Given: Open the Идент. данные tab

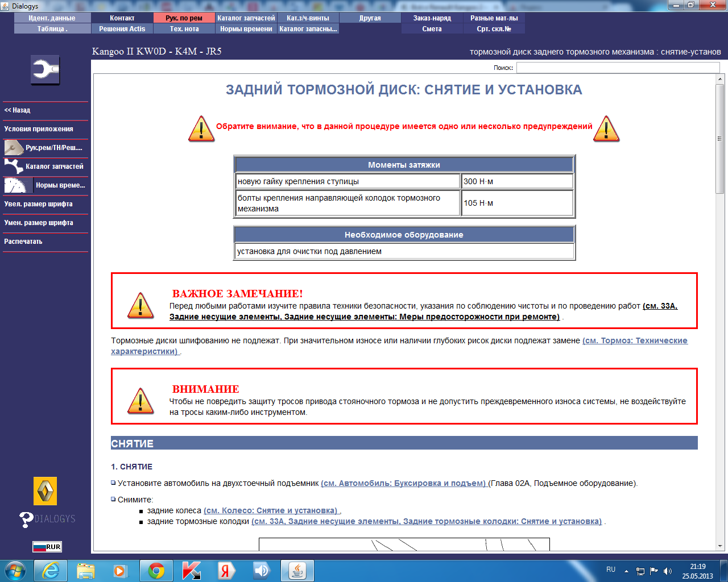Looking at the screenshot, I should click(52, 18).
